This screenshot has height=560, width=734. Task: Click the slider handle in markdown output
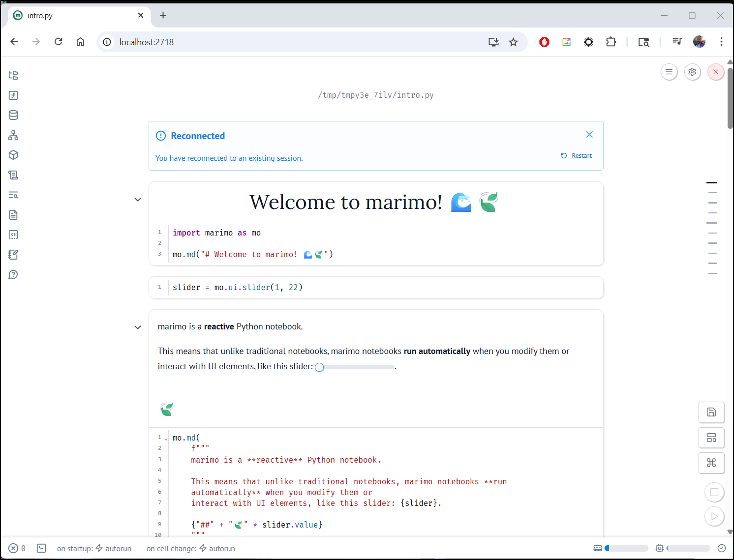click(319, 367)
